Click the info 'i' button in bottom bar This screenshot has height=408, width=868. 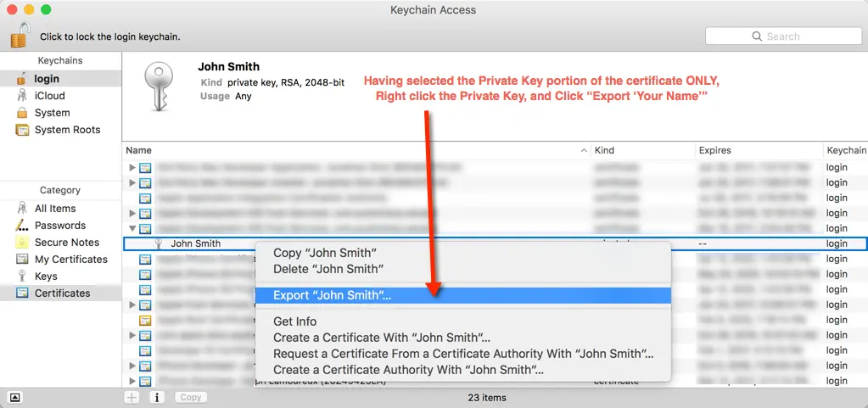pyautogui.click(x=157, y=397)
